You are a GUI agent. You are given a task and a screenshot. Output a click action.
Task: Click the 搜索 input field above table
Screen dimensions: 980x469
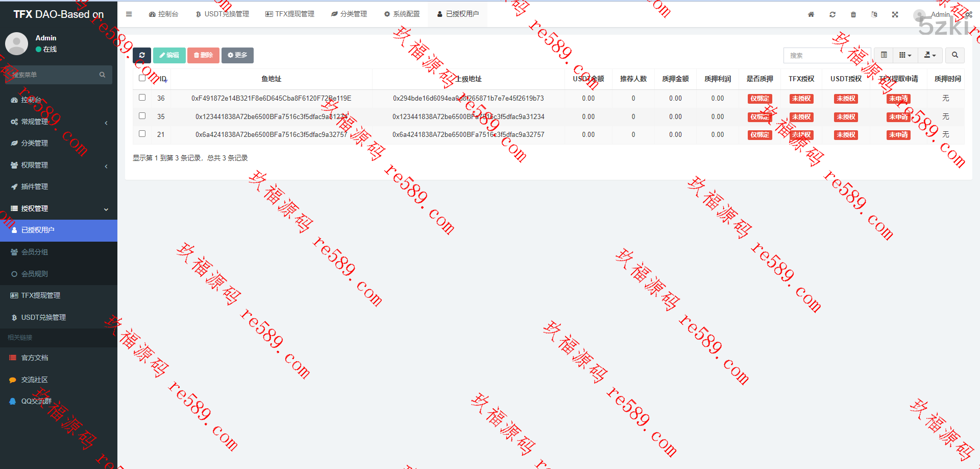coord(827,55)
